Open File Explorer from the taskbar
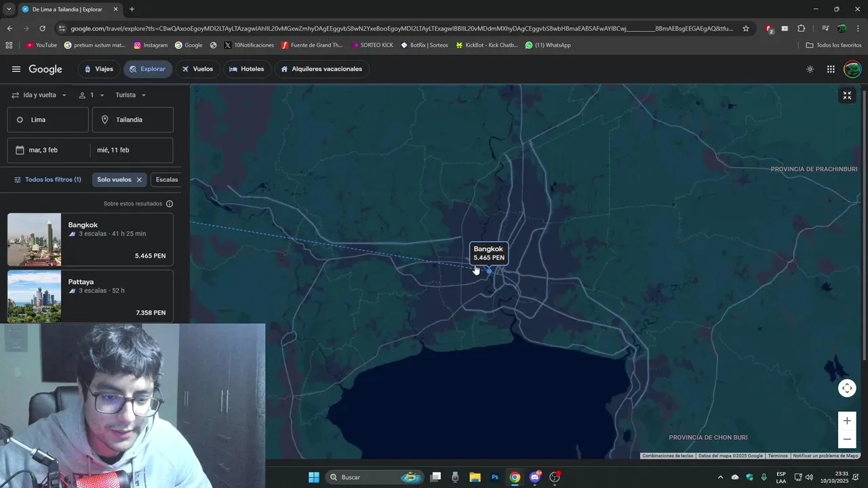Screen dimensions: 868x488 pyautogui.click(x=475, y=477)
